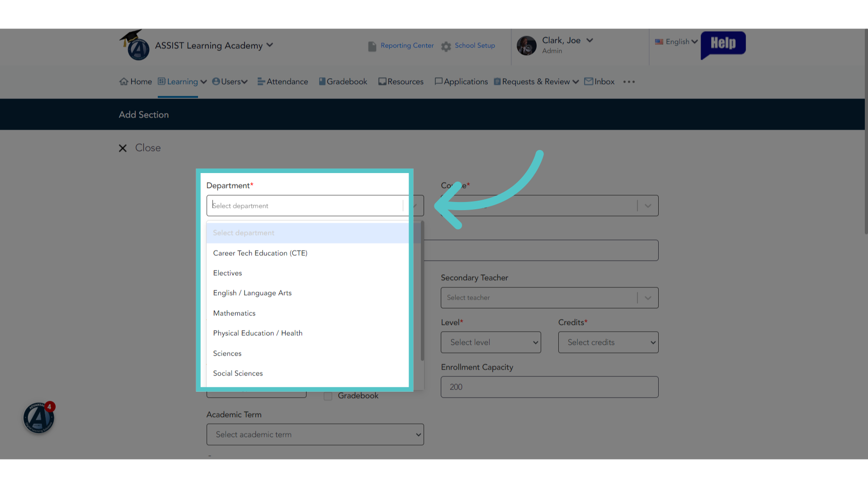
Task: Click the Enrollment Capacity field
Action: [x=549, y=387]
